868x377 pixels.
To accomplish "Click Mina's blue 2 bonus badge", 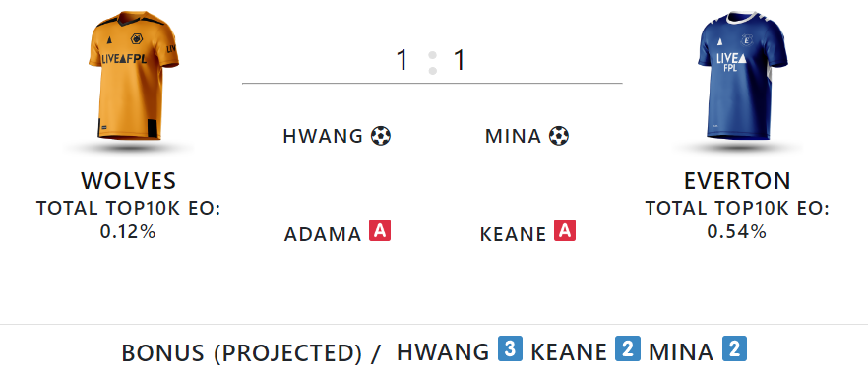I will 734,348.
